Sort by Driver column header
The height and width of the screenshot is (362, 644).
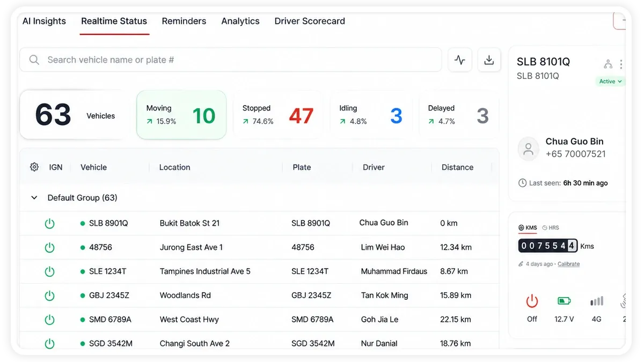[374, 167]
